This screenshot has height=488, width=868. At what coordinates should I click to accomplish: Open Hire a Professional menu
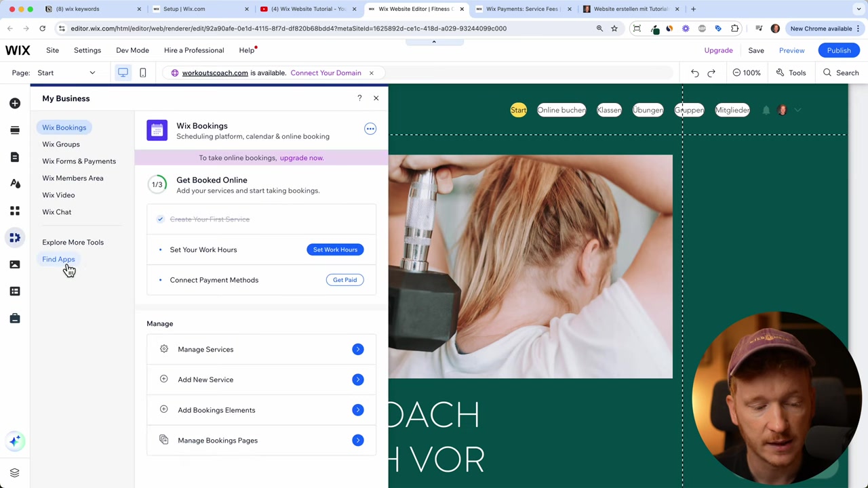tap(194, 50)
